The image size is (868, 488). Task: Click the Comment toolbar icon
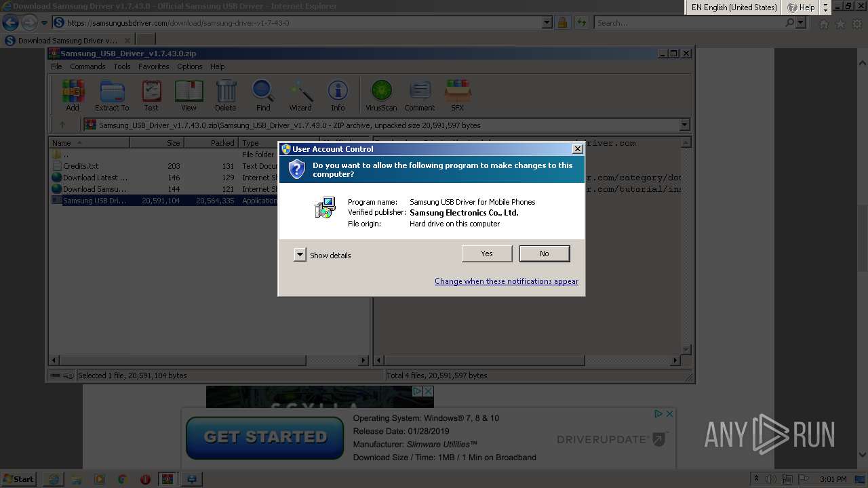click(420, 95)
